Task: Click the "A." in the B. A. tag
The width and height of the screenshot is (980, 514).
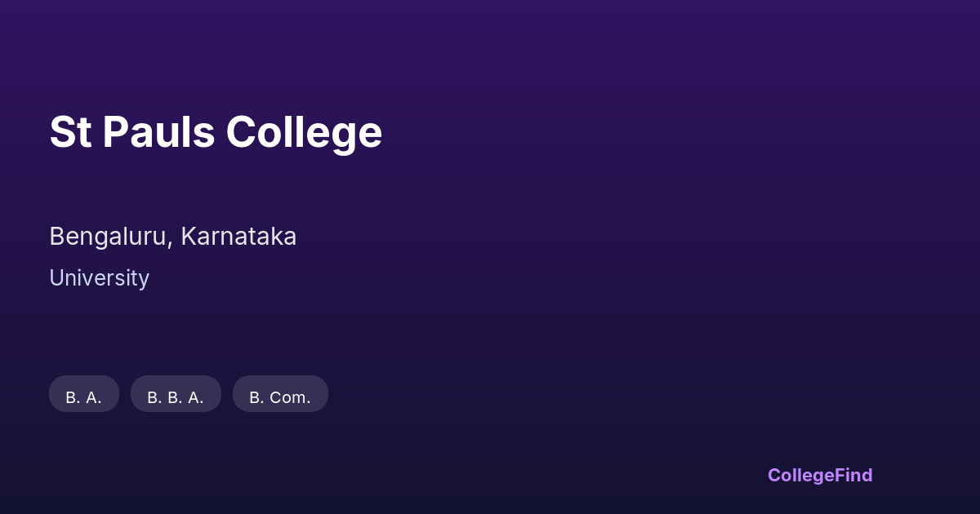Action: [93, 397]
